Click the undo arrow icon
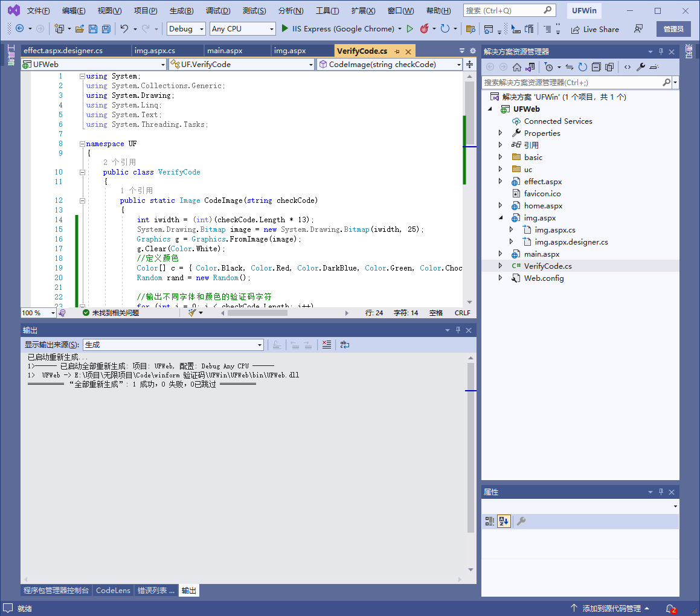The height and width of the screenshot is (616, 700). [x=124, y=28]
